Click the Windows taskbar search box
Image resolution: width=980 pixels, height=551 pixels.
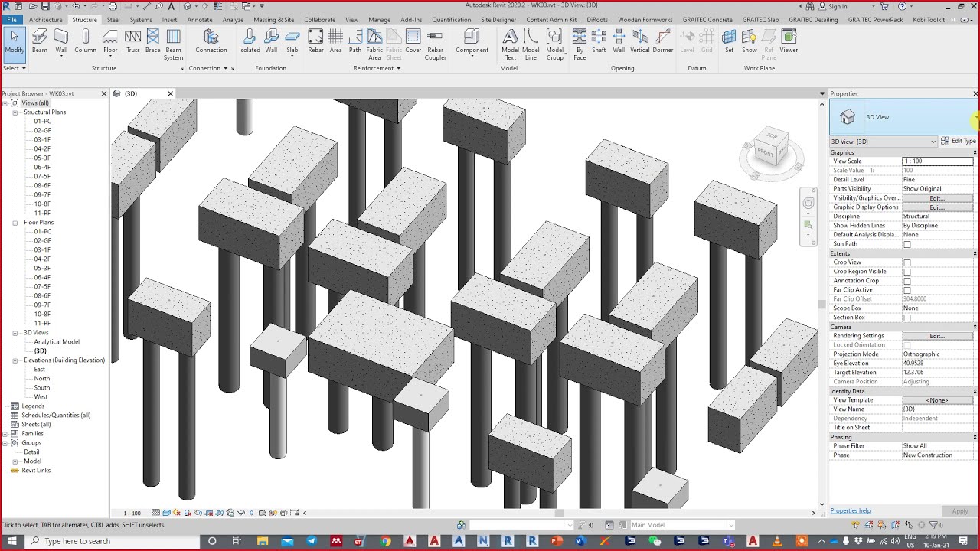pyautogui.click(x=111, y=541)
